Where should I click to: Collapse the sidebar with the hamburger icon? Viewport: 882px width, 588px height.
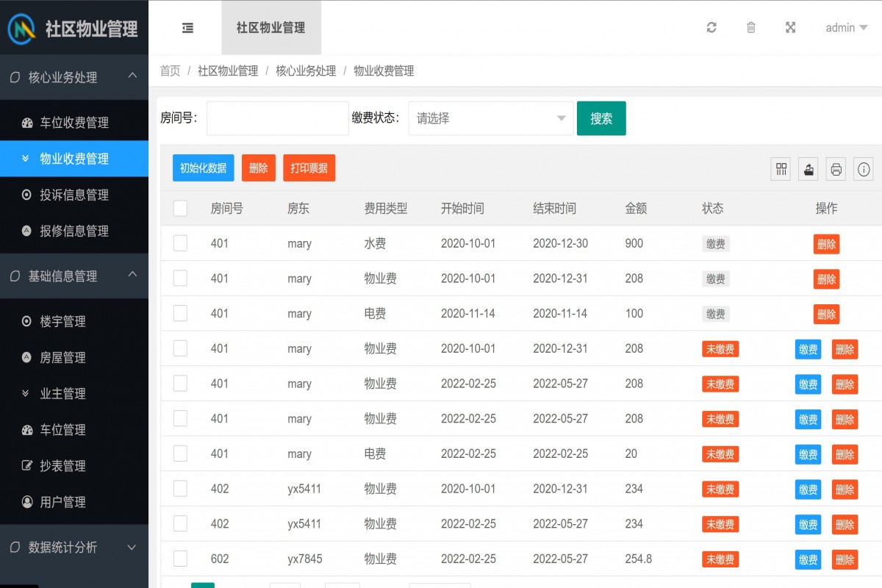[x=187, y=27]
